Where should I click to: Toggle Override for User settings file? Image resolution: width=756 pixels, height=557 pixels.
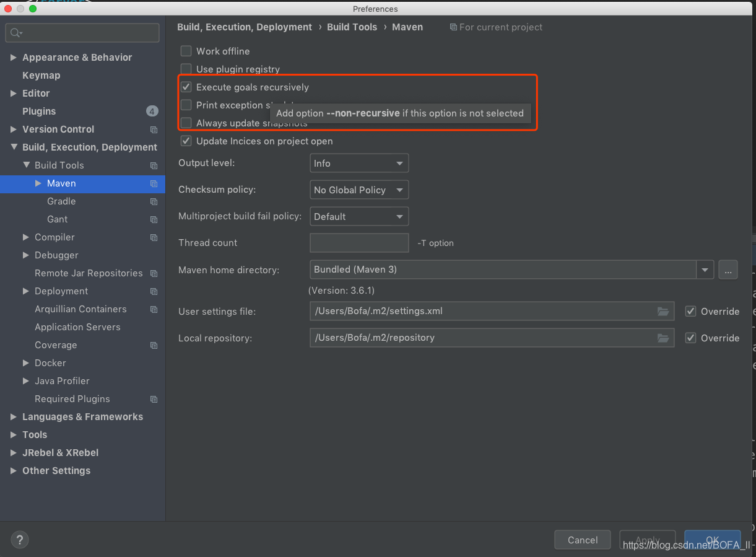coord(691,311)
